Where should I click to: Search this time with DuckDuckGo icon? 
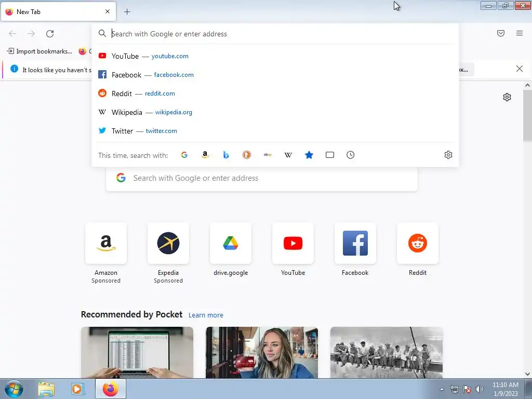247,155
